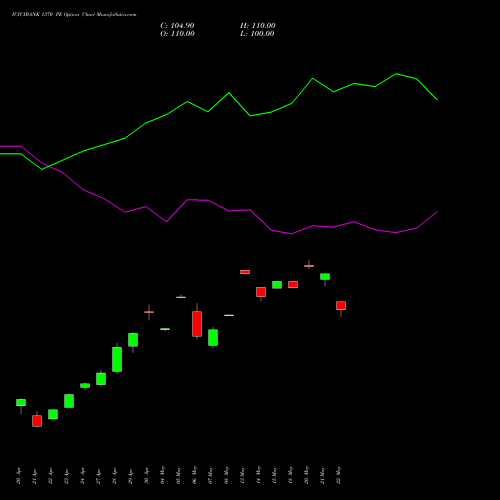This screenshot has width=500, height=500.
Task: Select the 15 May date label
Action: point(275,475)
